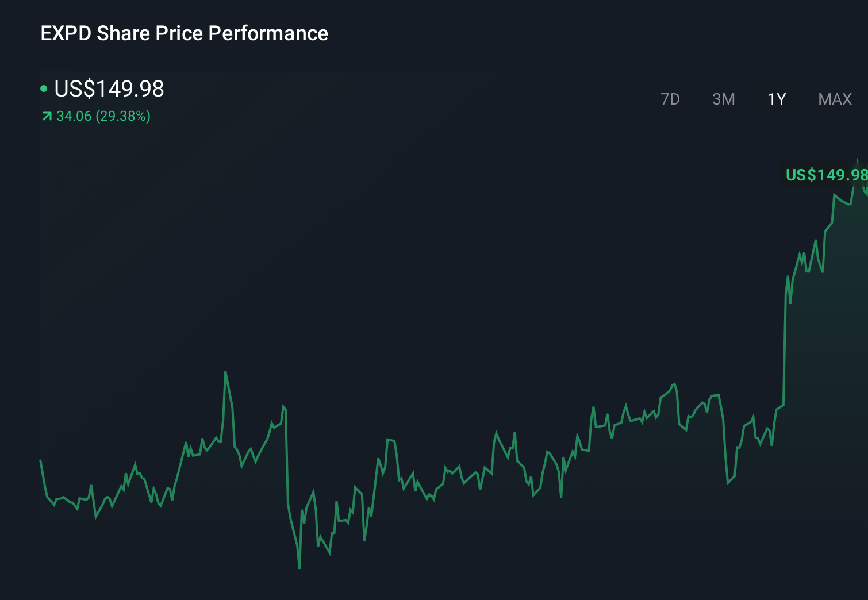Click the currently active 1Y selector
The image size is (868, 600).
tap(776, 99)
